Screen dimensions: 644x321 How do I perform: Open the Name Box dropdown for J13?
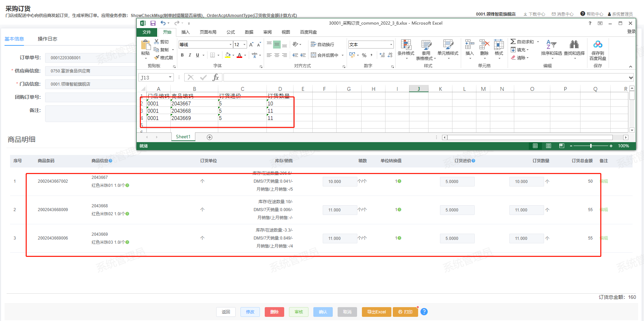pyautogui.click(x=170, y=77)
